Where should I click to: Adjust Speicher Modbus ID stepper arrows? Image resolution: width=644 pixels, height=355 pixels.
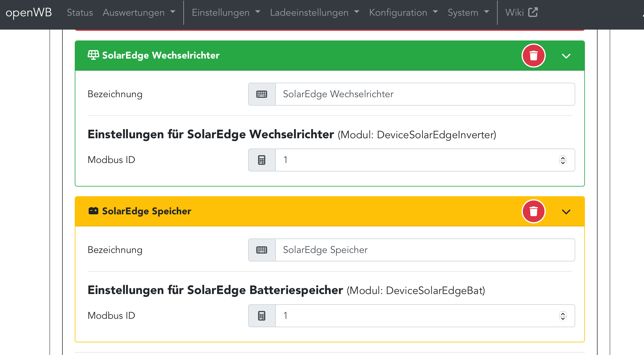[x=563, y=316]
